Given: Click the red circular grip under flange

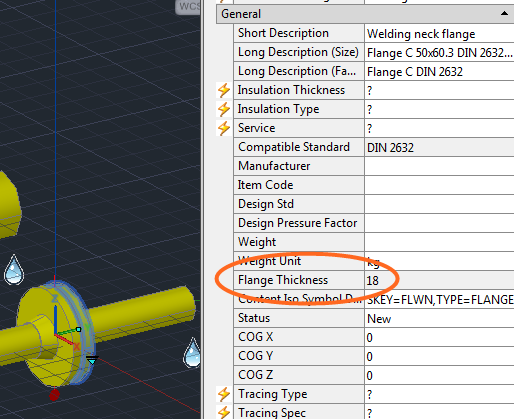Looking at the screenshot, I should [54, 395].
